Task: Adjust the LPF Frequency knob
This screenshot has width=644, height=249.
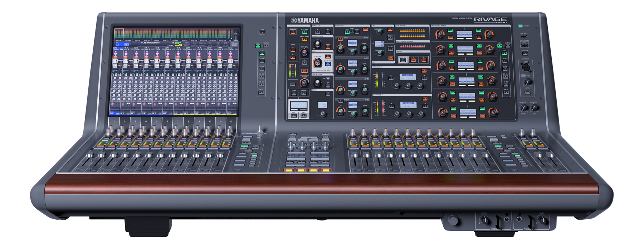Action: pos(379,31)
